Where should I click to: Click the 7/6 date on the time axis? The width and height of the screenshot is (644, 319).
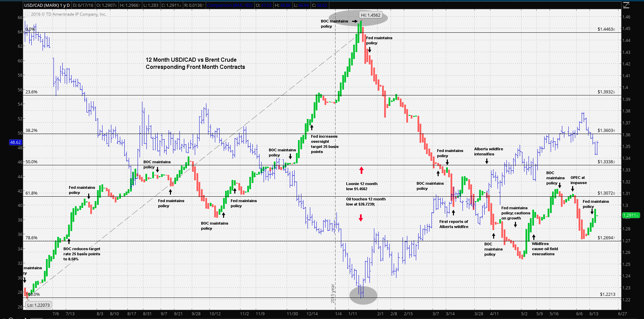click(56, 314)
